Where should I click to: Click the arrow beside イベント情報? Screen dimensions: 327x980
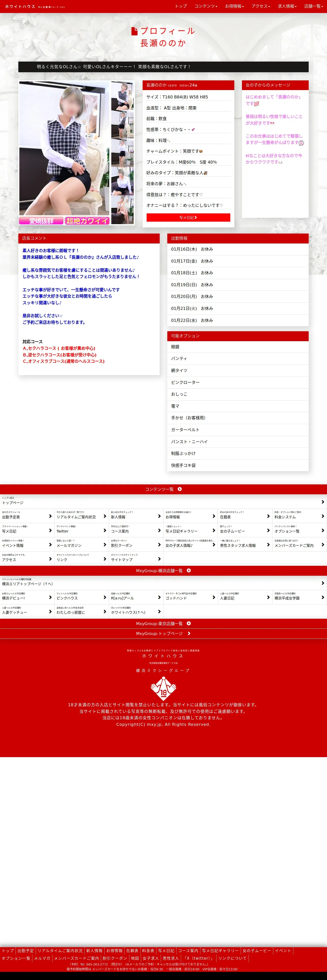[50, 545]
